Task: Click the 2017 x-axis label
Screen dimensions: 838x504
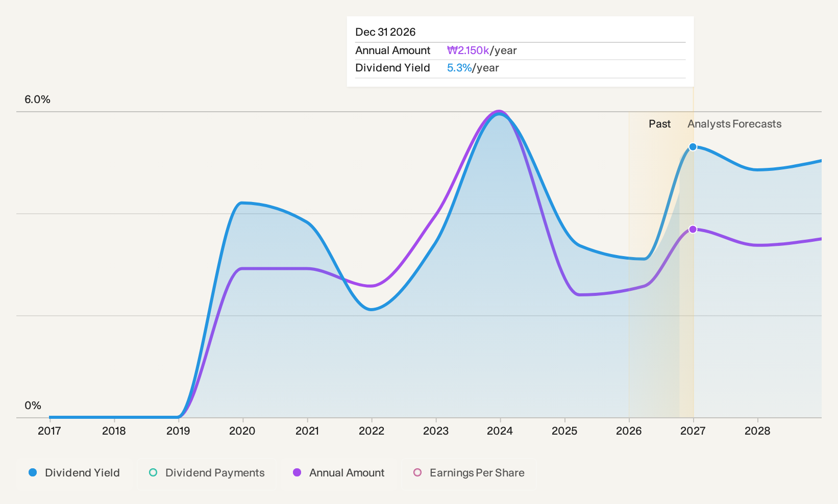Action: (50, 431)
